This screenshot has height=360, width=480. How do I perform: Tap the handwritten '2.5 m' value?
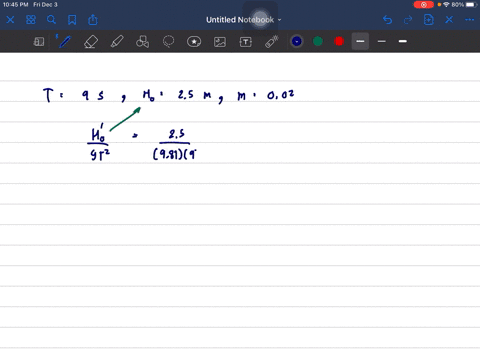pyautogui.click(x=195, y=95)
